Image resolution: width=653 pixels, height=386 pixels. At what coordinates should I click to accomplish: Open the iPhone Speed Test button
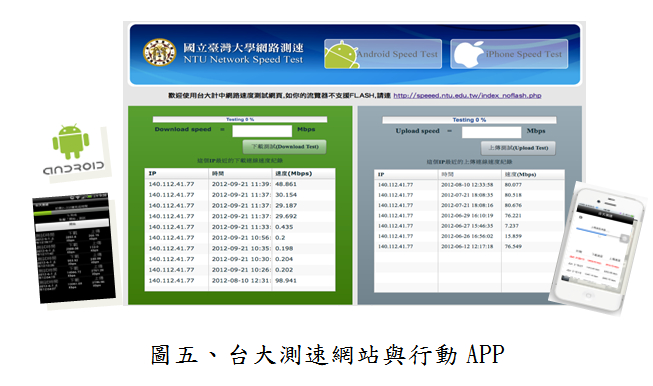click(x=509, y=54)
